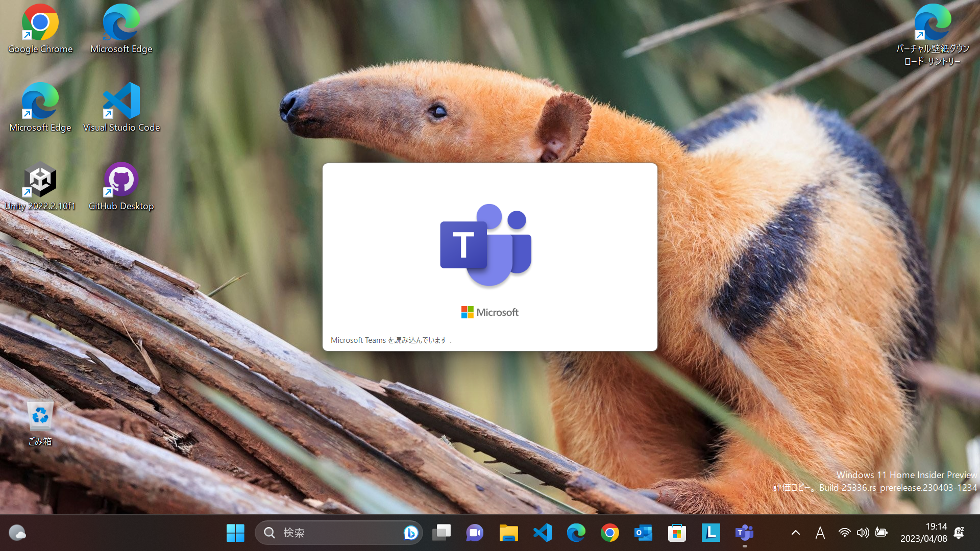Click the Microsoft Teams taskbar icon
This screenshot has height=551, width=980.
tap(745, 533)
